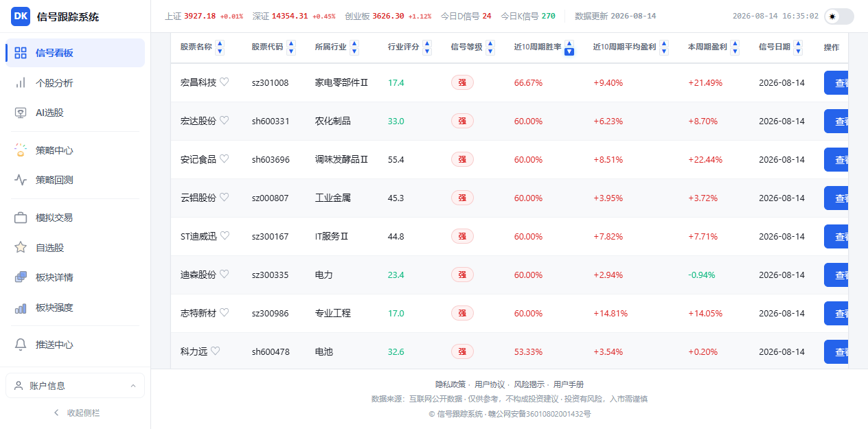868x429 pixels.
Task: Click the 查看 button for 宏昌科技
Action: [x=836, y=83]
